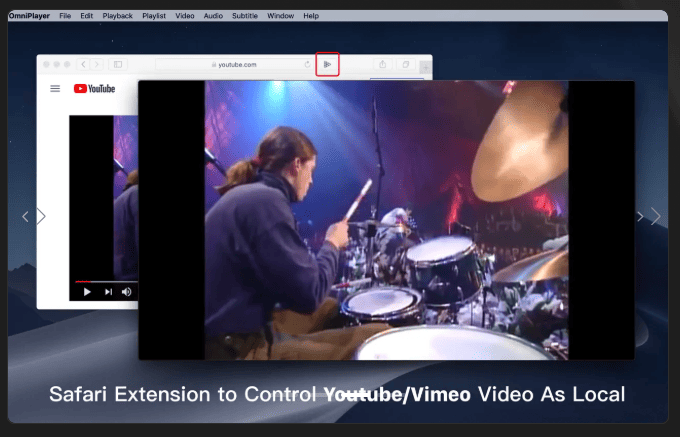Open the Playlist menu

click(x=154, y=16)
